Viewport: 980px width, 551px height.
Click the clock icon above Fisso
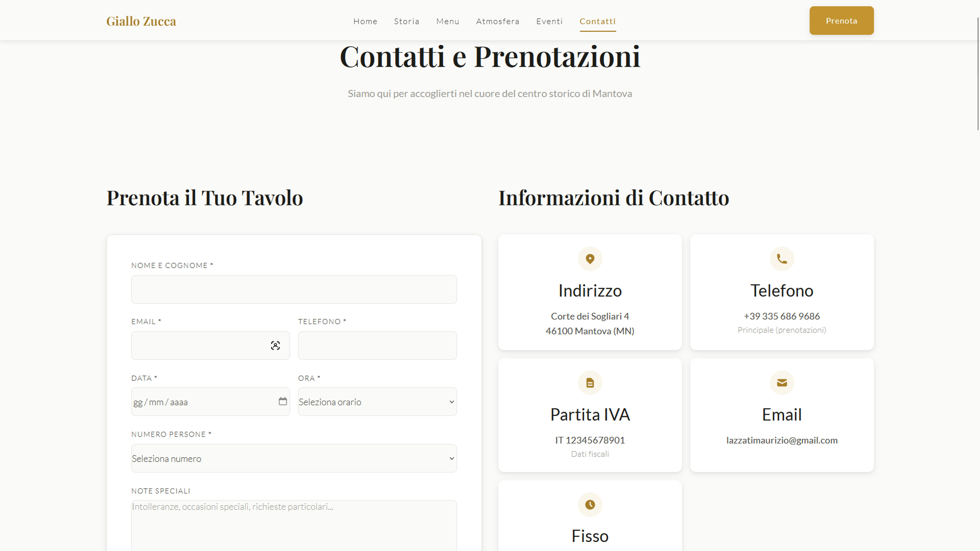pyautogui.click(x=590, y=505)
